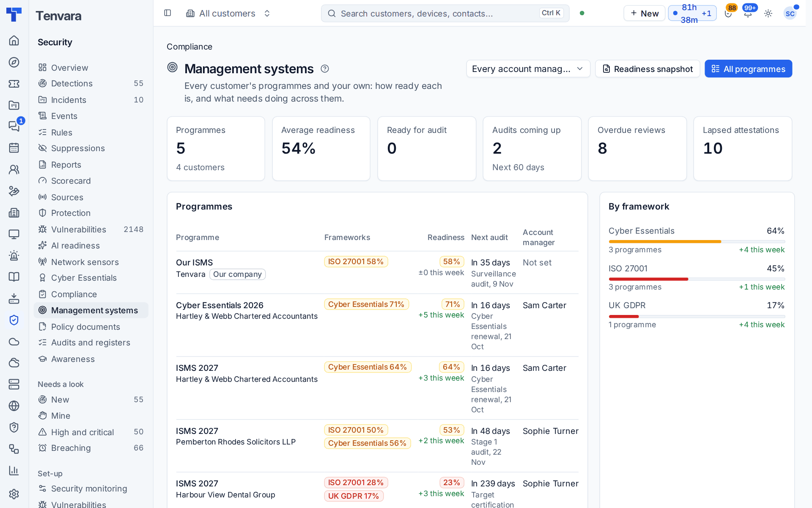812x508 pixels.
Task: Open the monitor icon in the left rail
Action: (x=14, y=234)
